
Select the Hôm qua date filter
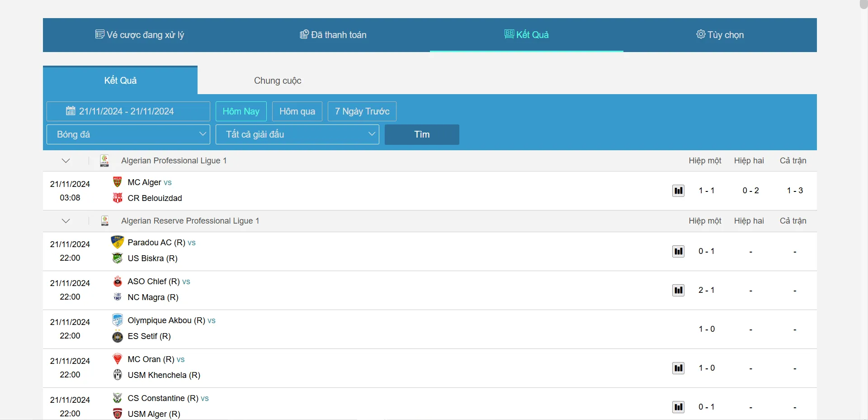[297, 111]
